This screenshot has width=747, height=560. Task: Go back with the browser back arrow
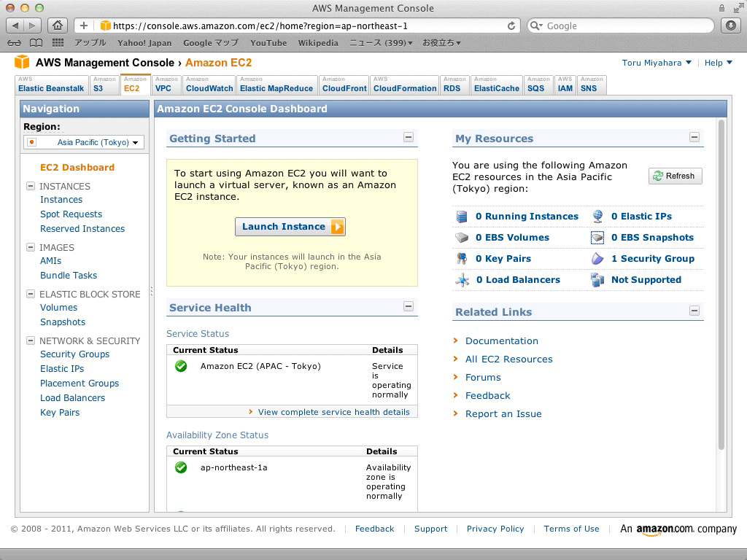coord(15,26)
